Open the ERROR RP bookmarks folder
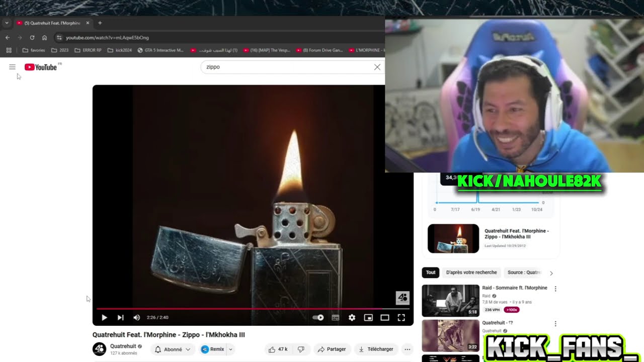Image resolution: width=644 pixels, height=362 pixels. click(x=88, y=50)
